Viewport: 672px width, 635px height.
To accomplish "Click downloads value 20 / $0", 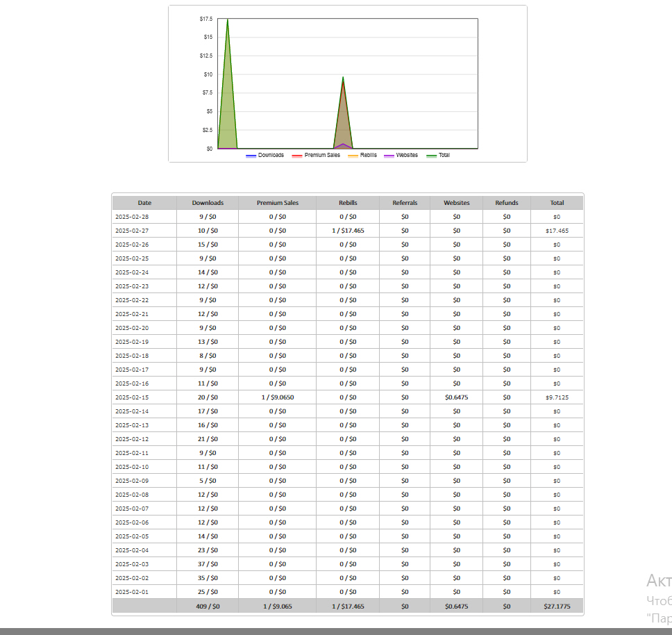I will coord(208,397).
